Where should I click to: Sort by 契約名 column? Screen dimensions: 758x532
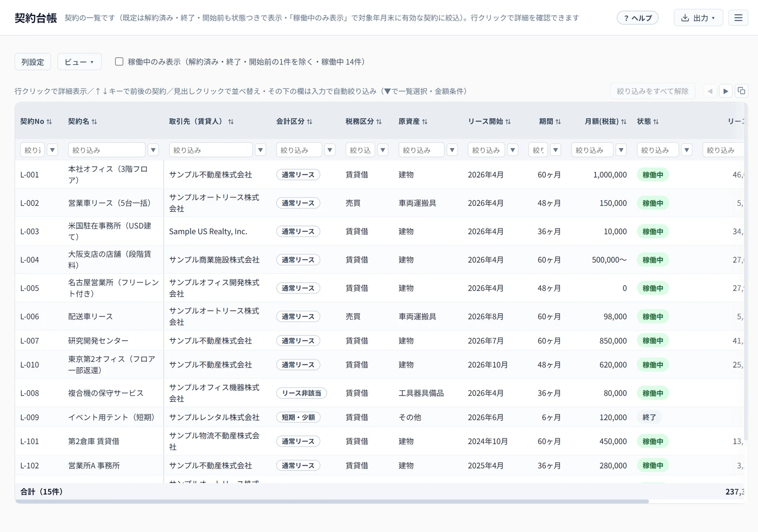82,121
